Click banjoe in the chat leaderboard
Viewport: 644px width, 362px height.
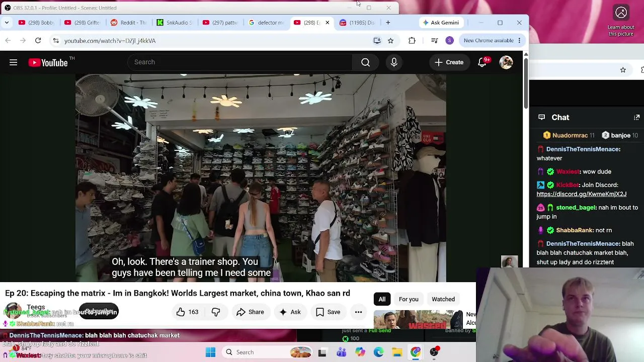621,135
